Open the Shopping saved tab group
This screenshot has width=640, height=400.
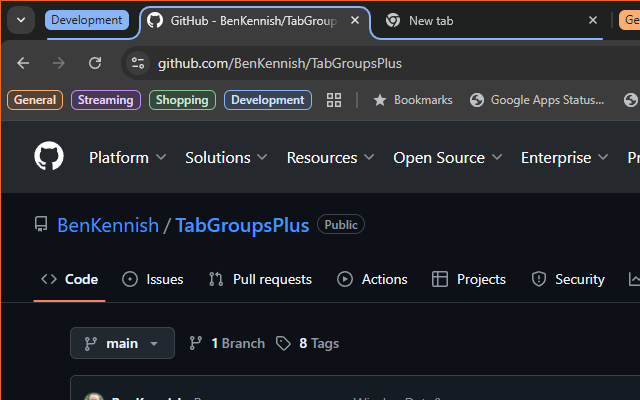pyautogui.click(x=182, y=100)
